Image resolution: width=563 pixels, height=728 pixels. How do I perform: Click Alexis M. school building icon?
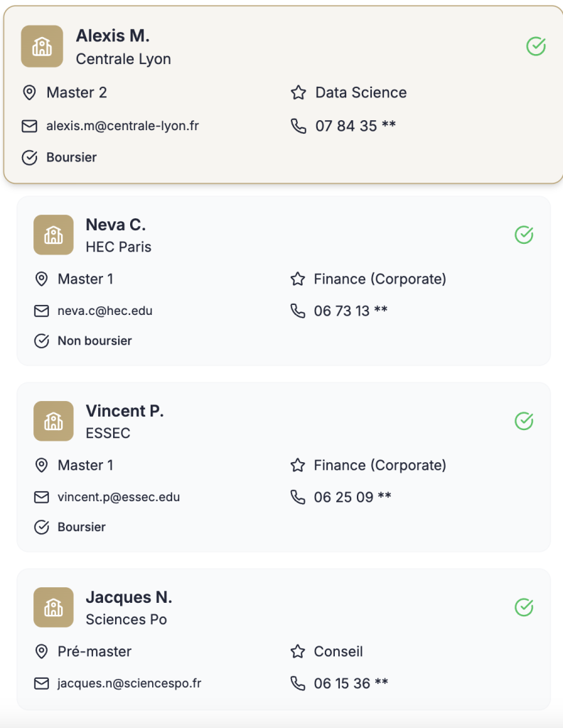tap(42, 46)
